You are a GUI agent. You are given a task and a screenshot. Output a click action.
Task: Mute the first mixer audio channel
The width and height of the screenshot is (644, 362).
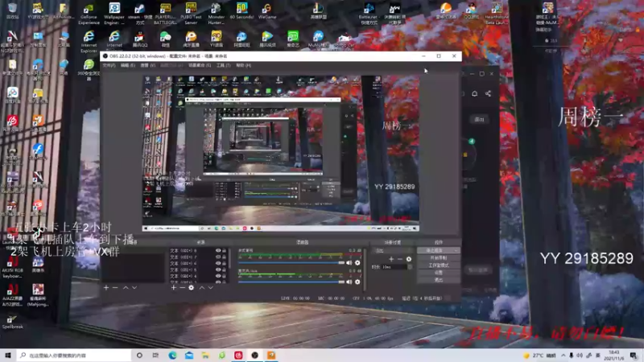tap(349, 263)
